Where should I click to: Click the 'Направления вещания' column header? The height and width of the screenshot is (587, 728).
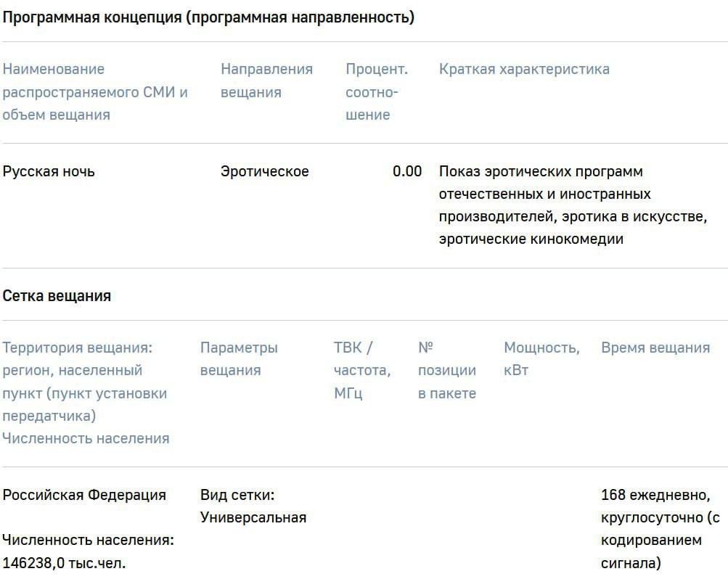pos(266,81)
